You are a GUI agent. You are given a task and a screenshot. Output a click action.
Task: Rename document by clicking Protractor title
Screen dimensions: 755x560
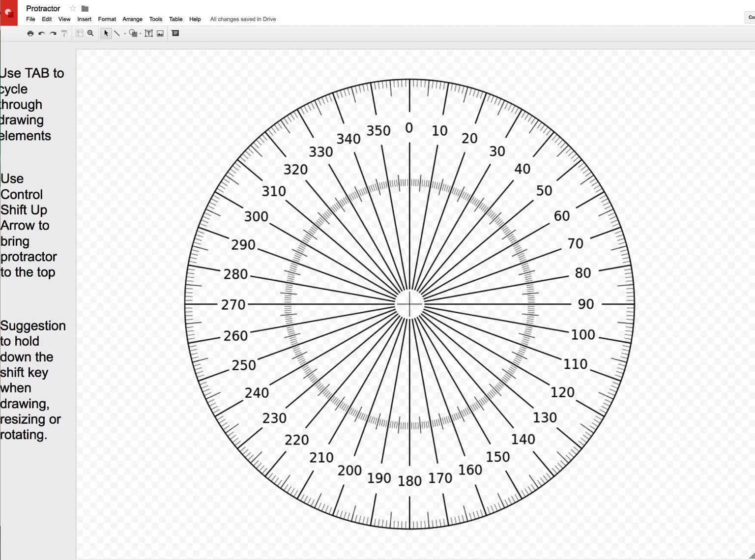pos(43,8)
